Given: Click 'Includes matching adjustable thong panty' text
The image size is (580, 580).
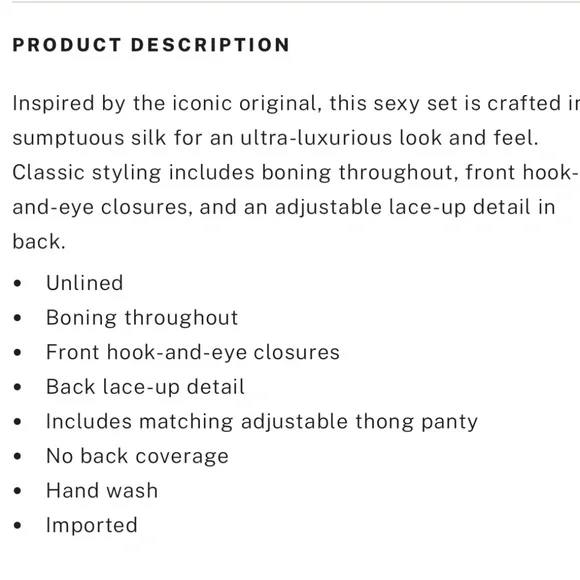Looking at the screenshot, I should pyautogui.click(x=262, y=422).
